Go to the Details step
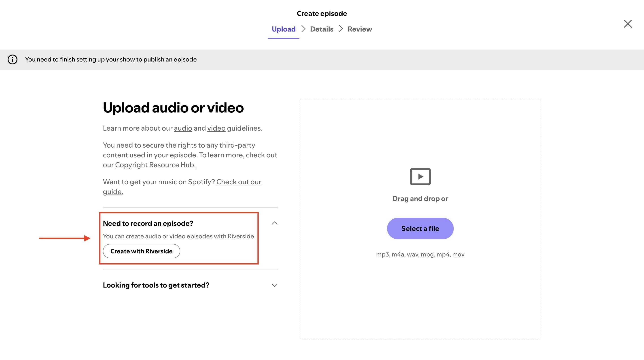Viewport: 644px width, 360px height. click(x=322, y=29)
